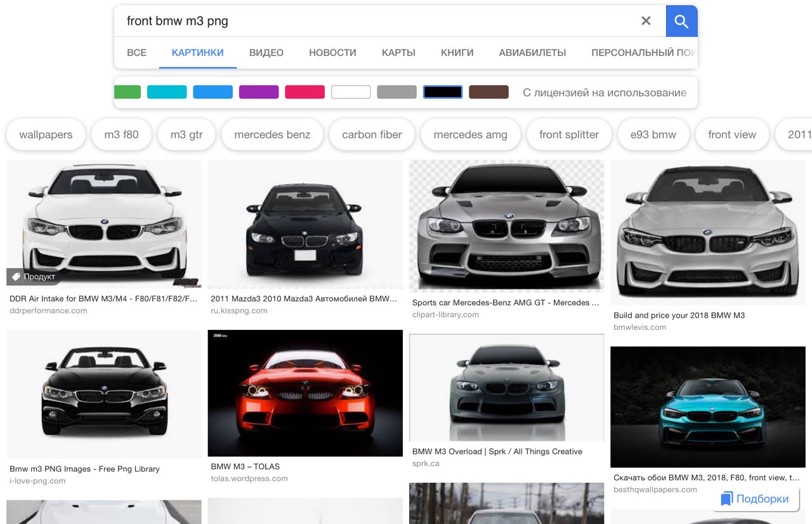Open the АВИАБИЛЕТЫ tab
This screenshot has height=524, width=812.
click(532, 53)
